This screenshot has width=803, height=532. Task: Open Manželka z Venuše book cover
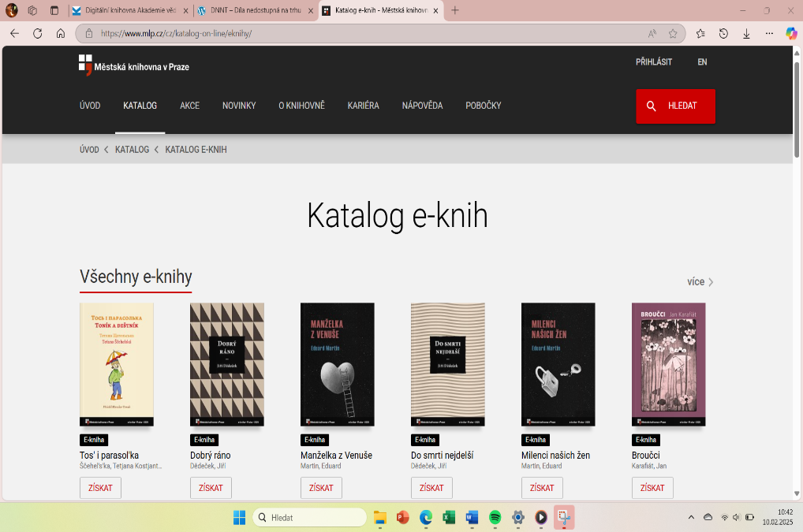(338, 364)
